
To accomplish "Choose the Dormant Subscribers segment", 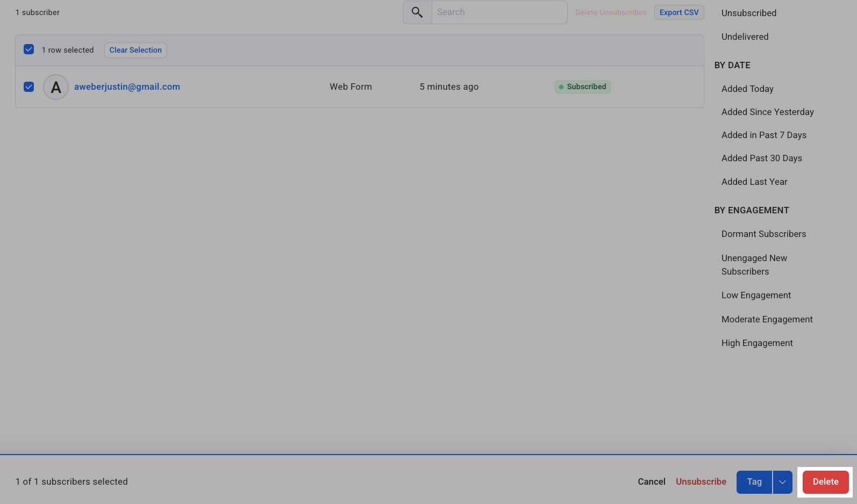I will tap(763, 234).
